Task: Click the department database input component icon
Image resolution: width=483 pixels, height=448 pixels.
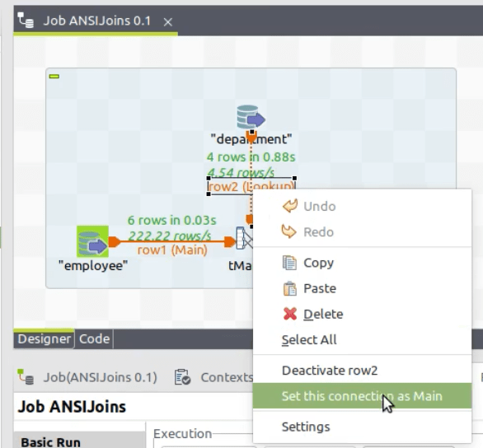Action: click(x=251, y=117)
